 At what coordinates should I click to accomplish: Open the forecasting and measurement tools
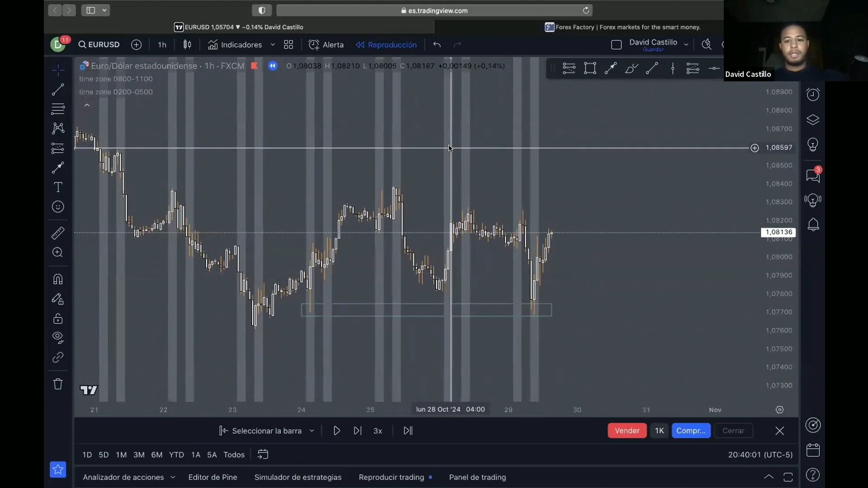[x=58, y=148]
